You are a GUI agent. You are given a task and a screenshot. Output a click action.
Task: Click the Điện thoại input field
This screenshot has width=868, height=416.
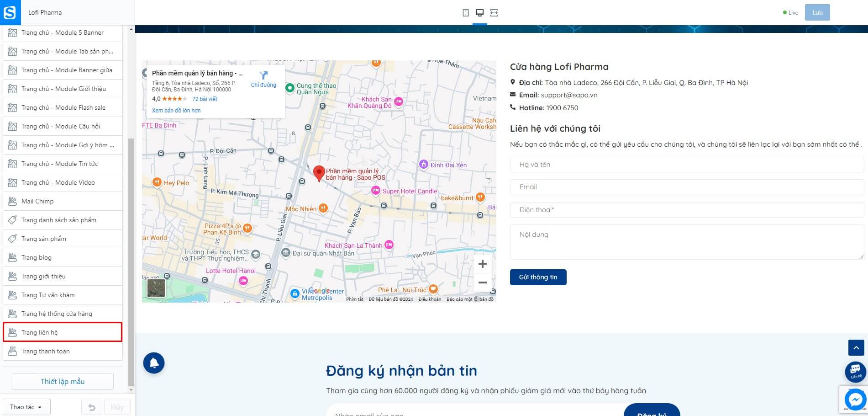point(687,210)
